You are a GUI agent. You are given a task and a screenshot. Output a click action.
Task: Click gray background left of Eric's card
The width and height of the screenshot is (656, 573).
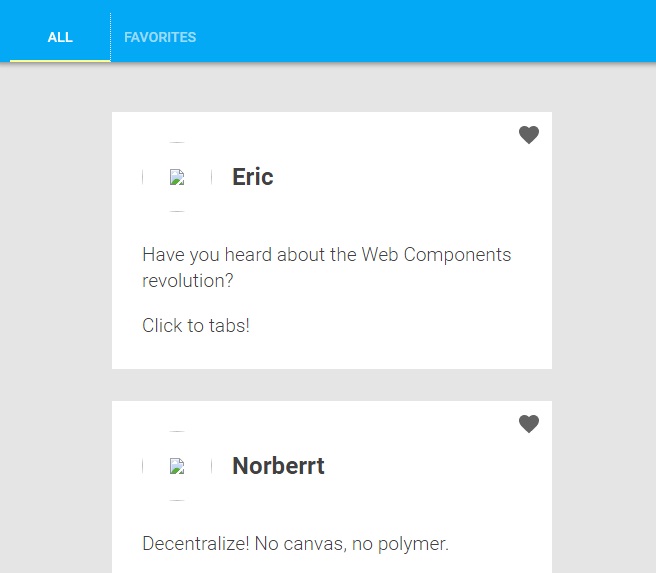[55, 240]
